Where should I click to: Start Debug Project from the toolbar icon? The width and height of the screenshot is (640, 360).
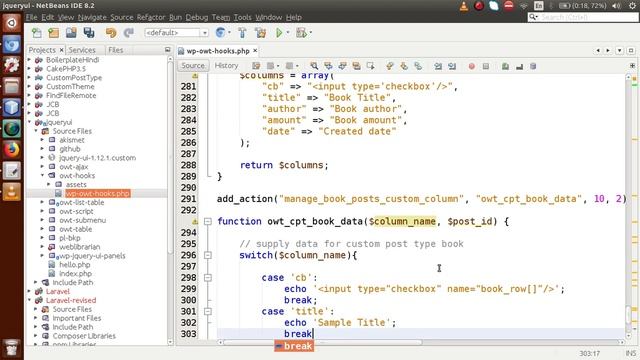tap(302, 33)
